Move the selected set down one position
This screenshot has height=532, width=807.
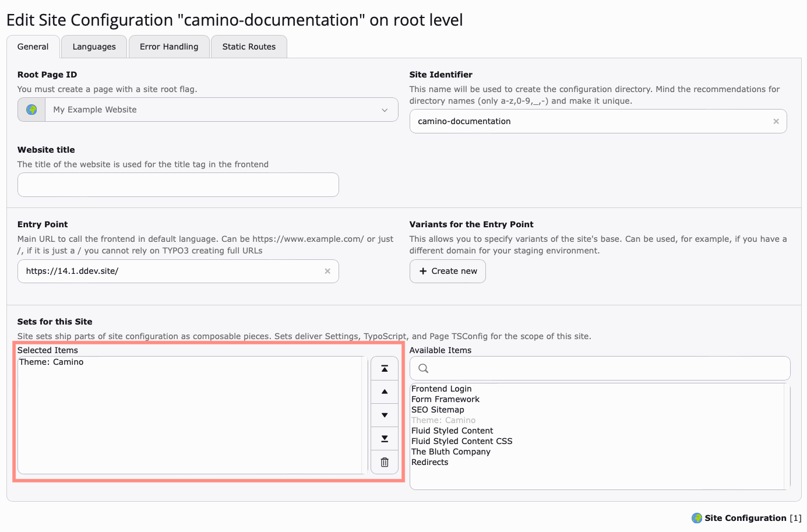pyautogui.click(x=384, y=415)
